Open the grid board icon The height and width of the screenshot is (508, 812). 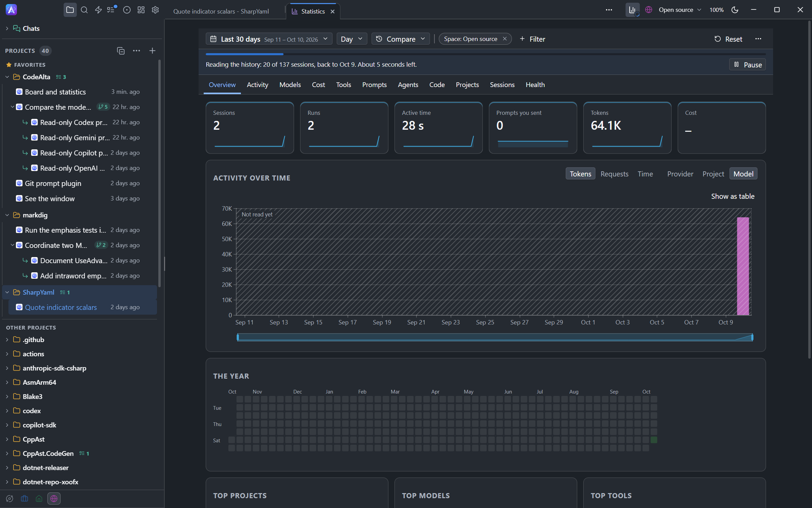click(141, 10)
